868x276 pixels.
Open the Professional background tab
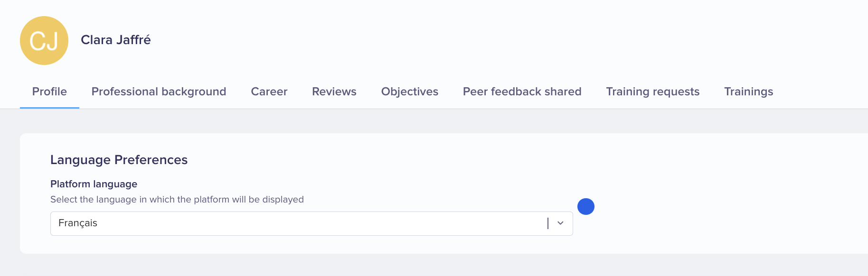pos(159,92)
